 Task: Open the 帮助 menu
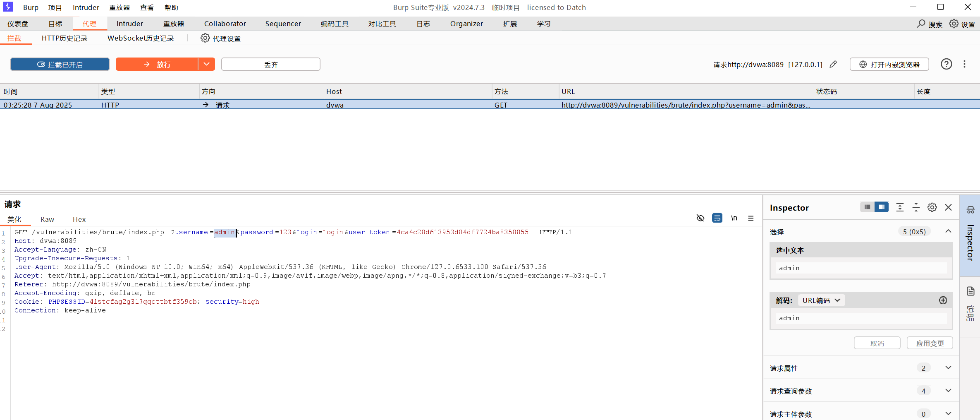(x=171, y=7)
